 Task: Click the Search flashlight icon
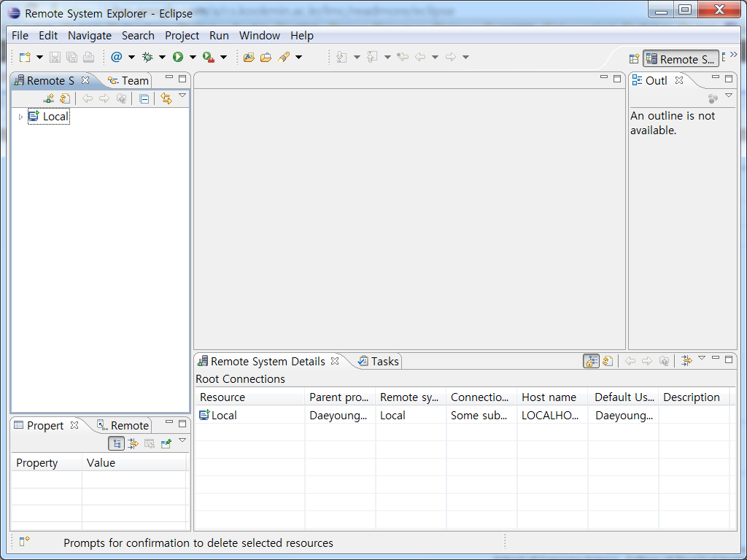click(x=284, y=57)
